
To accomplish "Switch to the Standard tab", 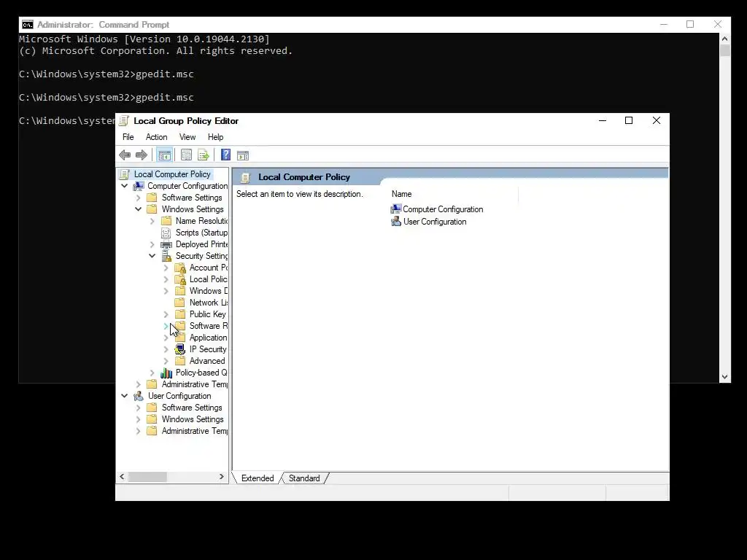I will 304,478.
